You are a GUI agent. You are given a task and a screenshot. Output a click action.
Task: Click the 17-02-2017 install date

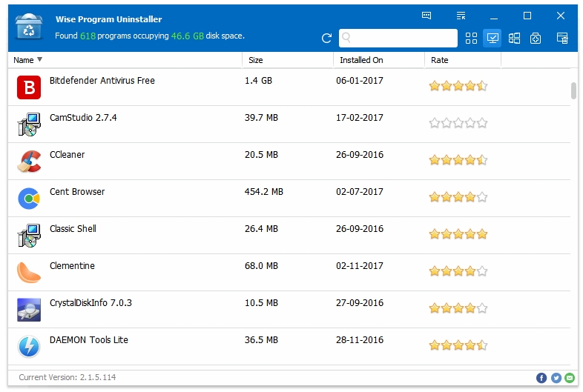coord(360,118)
